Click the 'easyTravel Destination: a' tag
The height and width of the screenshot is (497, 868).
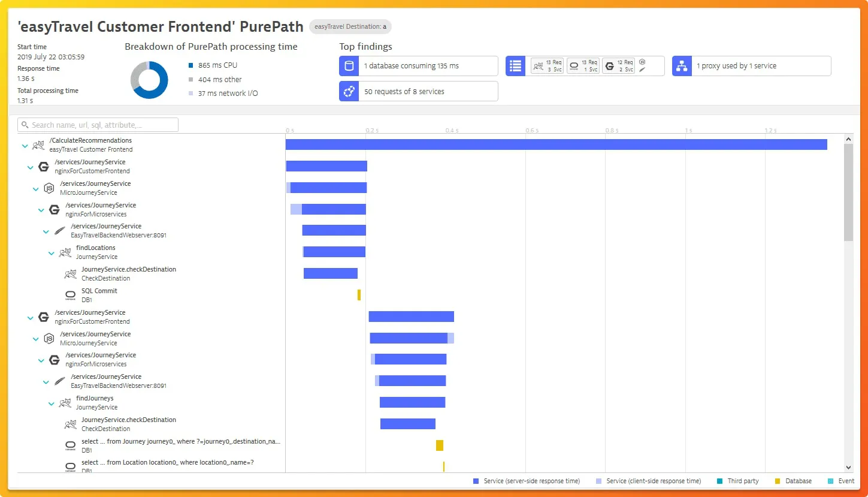click(x=350, y=26)
